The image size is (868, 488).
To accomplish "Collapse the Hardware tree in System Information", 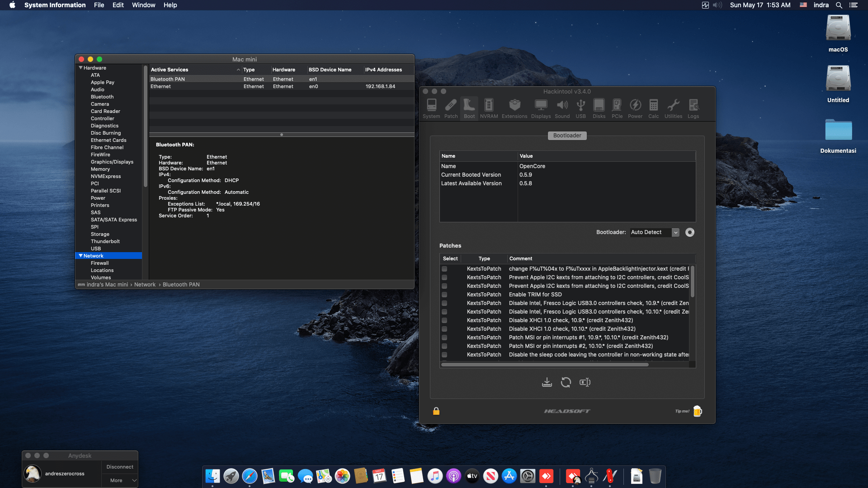I will tap(80, 68).
